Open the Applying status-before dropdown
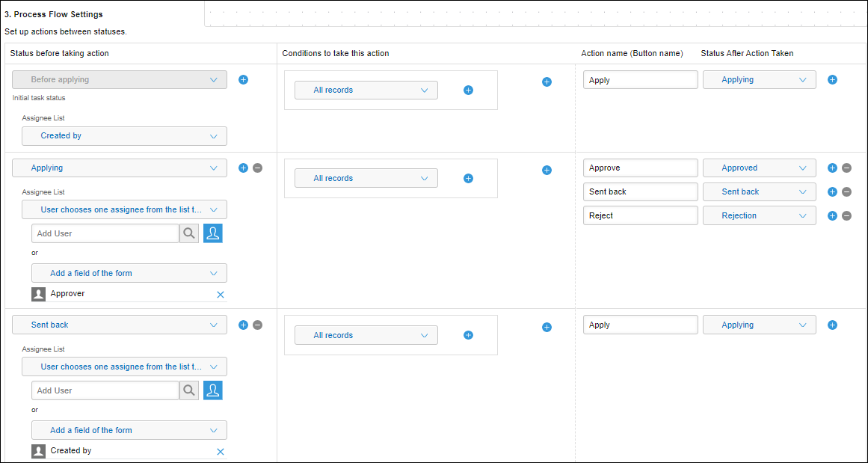The height and width of the screenshot is (463, 868). point(120,168)
